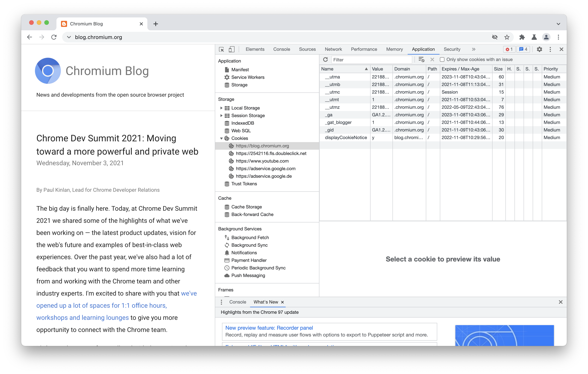Viewport: 588px width, 374px height.
Task: Select the __utma cookie row
Action: (x=443, y=77)
